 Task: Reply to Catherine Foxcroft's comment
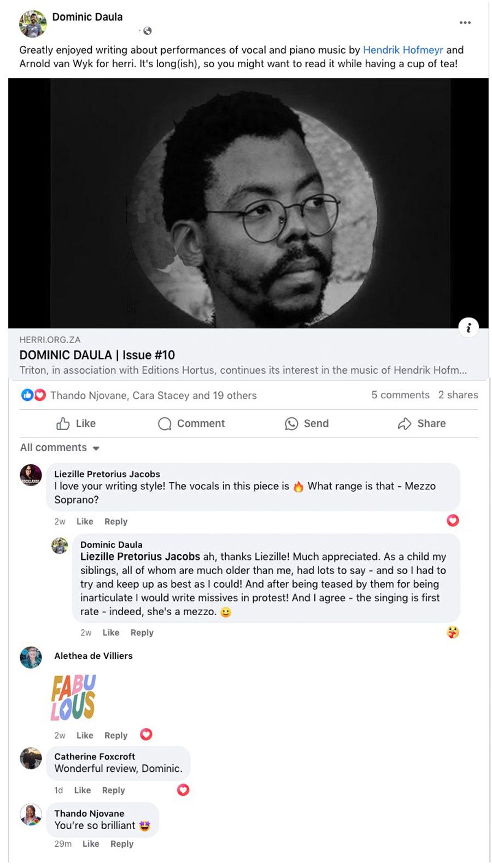[114, 790]
